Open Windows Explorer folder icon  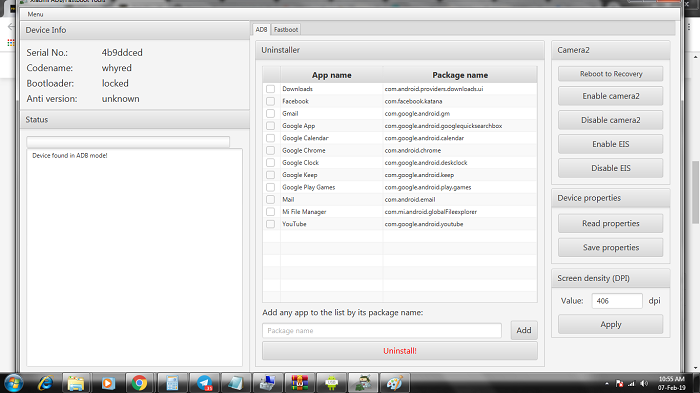76,383
